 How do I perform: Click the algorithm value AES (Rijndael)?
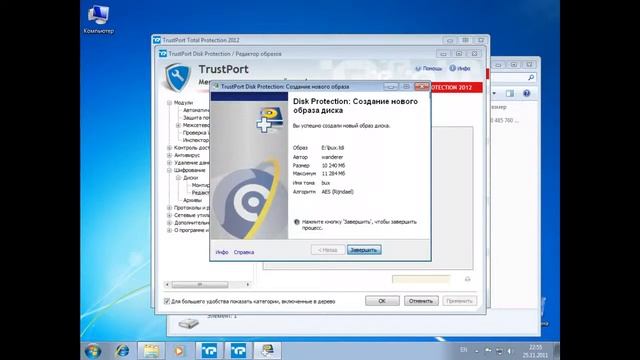coord(338,192)
